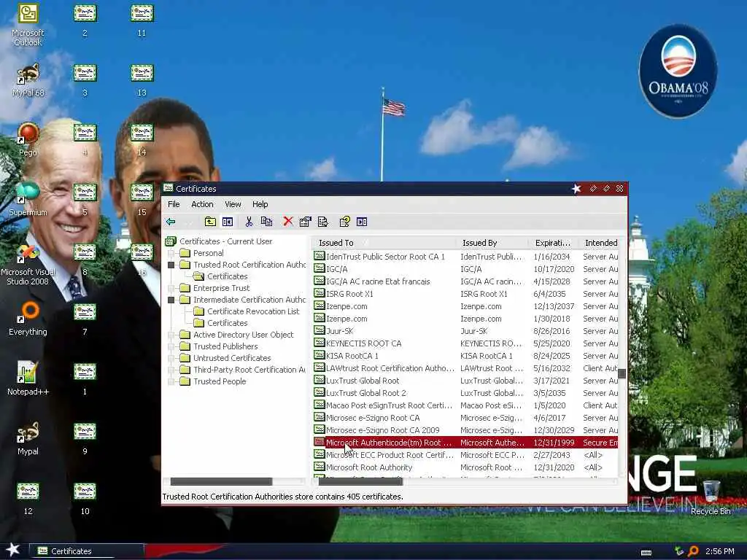Select the Microsoft Outlook desktop icon
This screenshot has height=560, width=747.
[x=28, y=25]
